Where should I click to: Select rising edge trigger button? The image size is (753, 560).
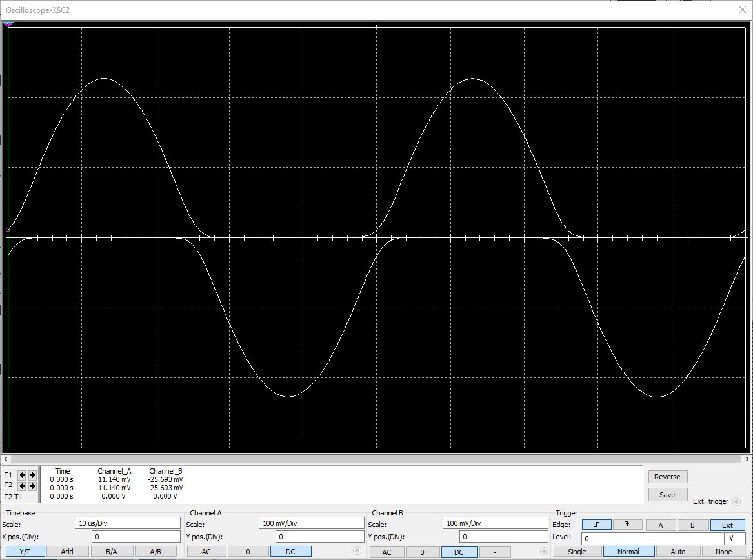pyautogui.click(x=596, y=525)
